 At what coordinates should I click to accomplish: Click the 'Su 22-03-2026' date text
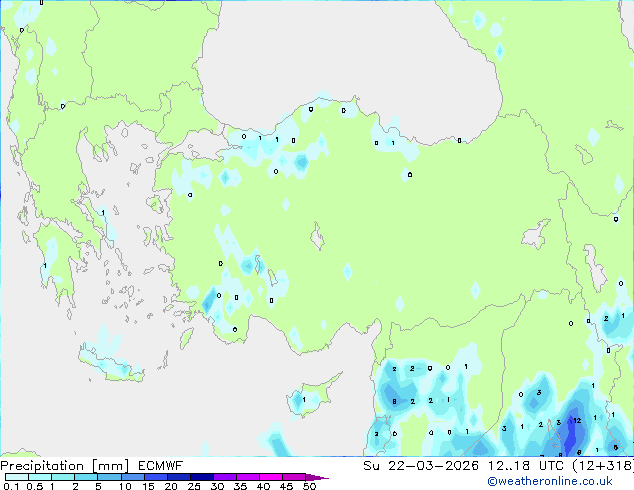tap(421, 466)
